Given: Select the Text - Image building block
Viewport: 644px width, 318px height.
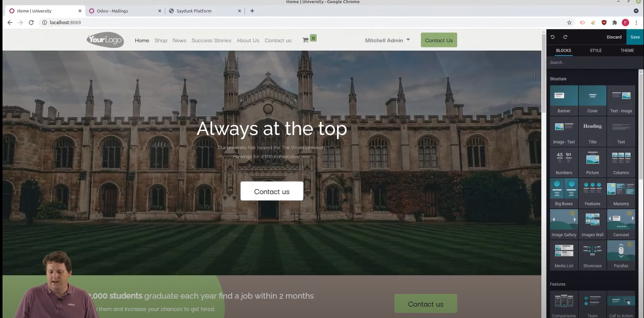Looking at the screenshot, I should click(621, 100).
